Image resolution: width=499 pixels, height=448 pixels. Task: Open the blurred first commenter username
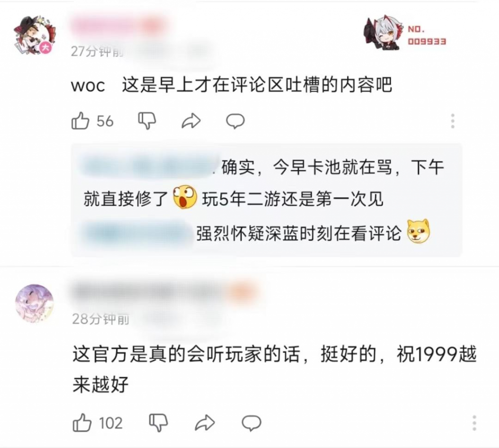118,25
